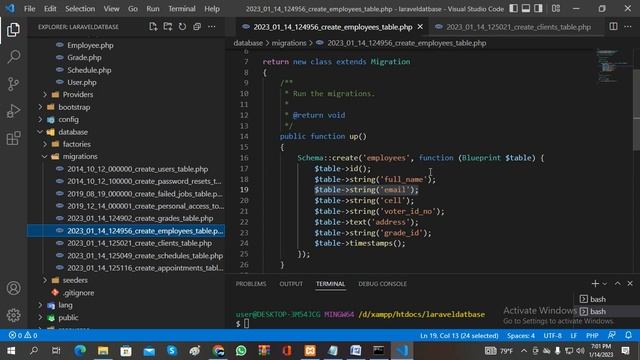640x360 pixels.
Task: Switch to the Debug Console tab
Action: coord(382,284)
